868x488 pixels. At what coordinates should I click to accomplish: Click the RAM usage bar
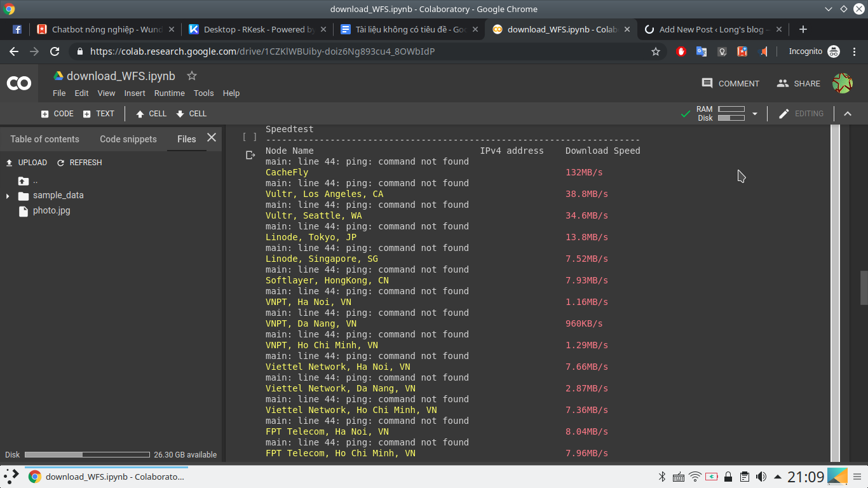[x=731, y=109]
